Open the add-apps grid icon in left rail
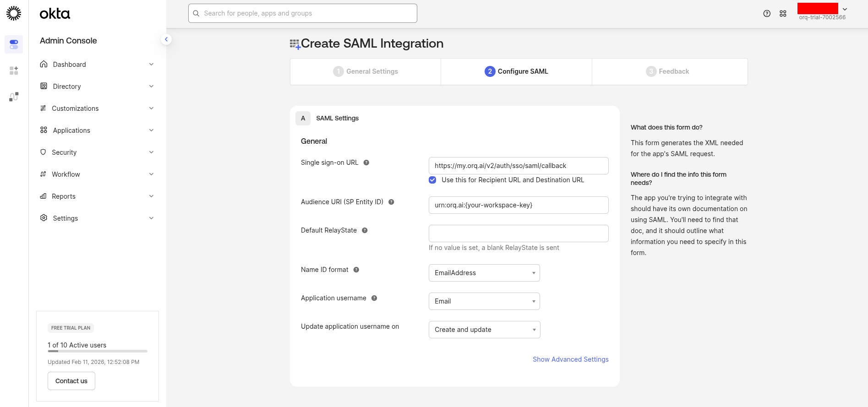 point(14,71)
